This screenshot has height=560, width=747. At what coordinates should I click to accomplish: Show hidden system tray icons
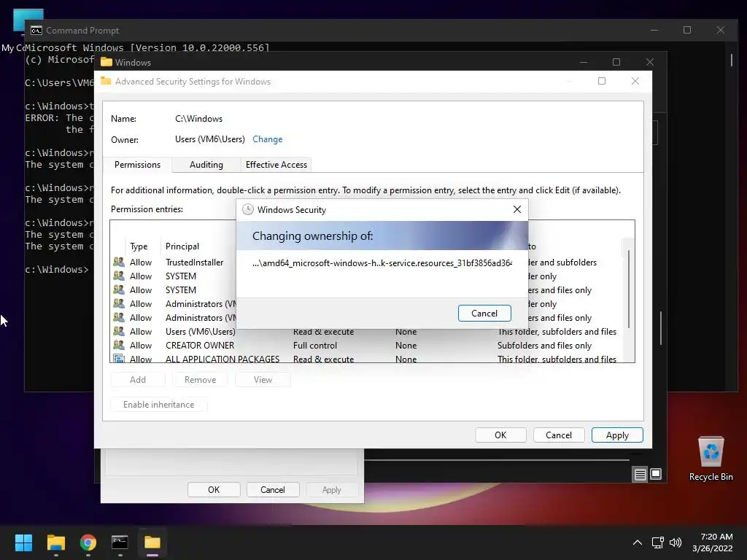637,542
